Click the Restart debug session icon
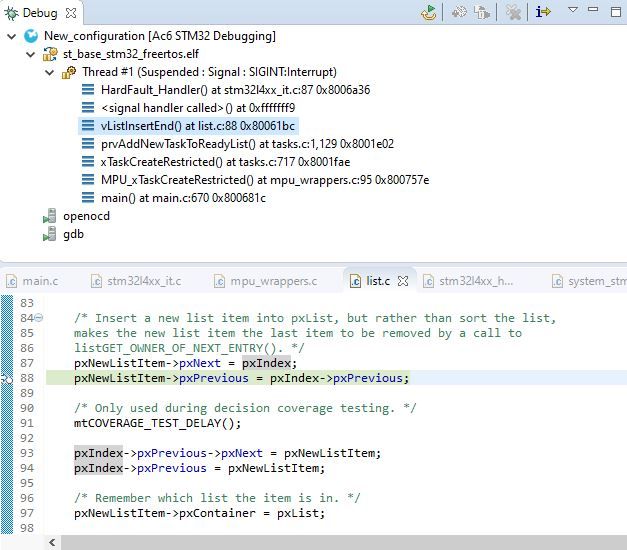Screen dimensions: 627x550 [429, 12]
